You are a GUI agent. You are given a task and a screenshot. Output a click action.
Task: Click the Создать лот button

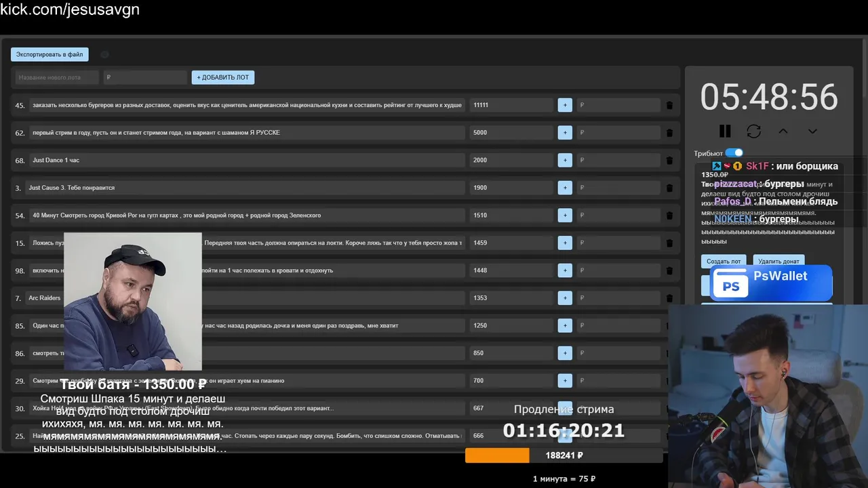724,261
